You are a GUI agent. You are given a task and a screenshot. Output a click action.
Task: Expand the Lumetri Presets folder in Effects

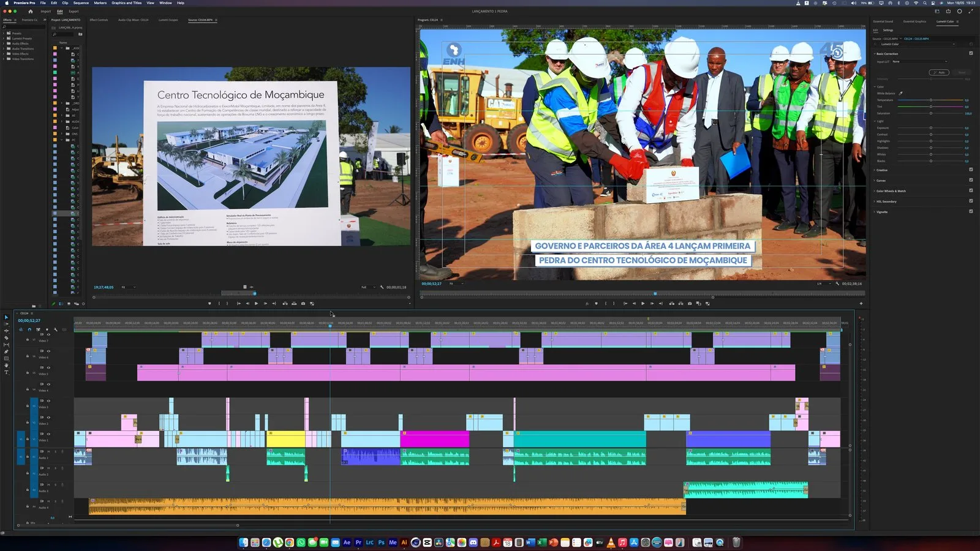(x=4, y=39)
